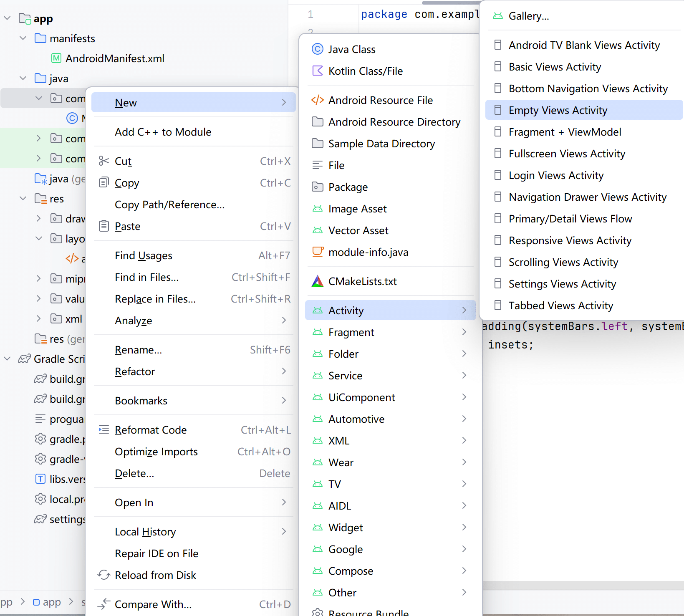The image size is (684, 616).
Task: Select AndroidManifest.xml in project tree
Action: click(x=115, y=58)
